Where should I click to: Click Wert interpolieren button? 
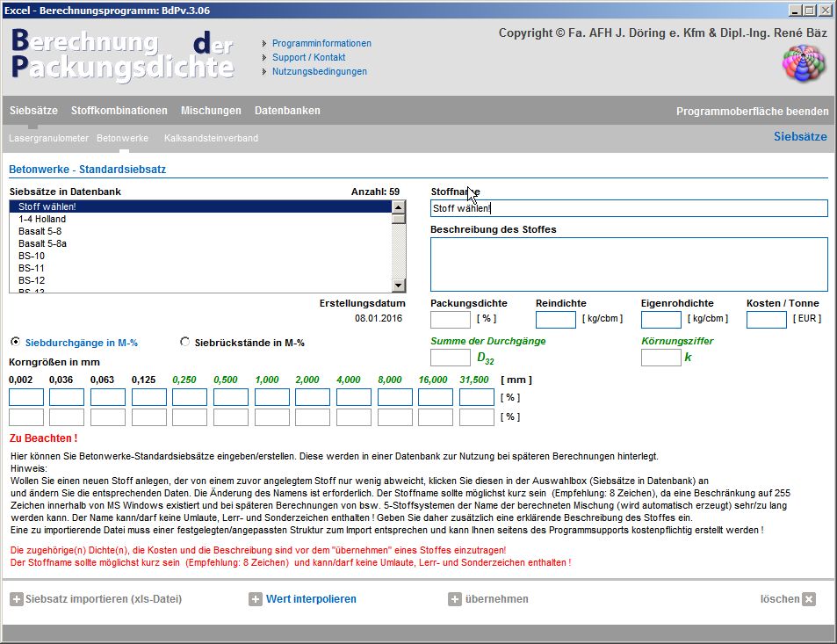point(311,599)
